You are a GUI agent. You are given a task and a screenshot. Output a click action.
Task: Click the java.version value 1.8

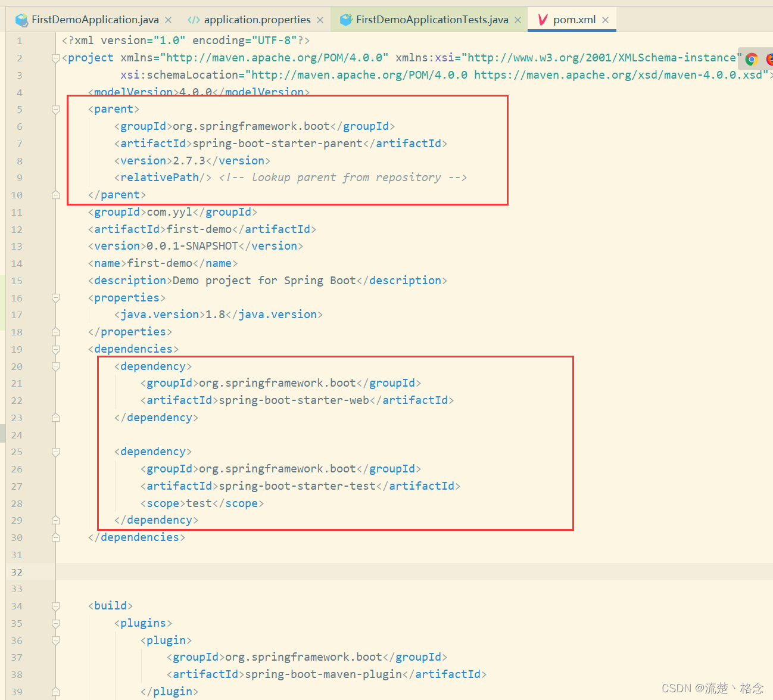pyautogui.click(x=216, y=315)
